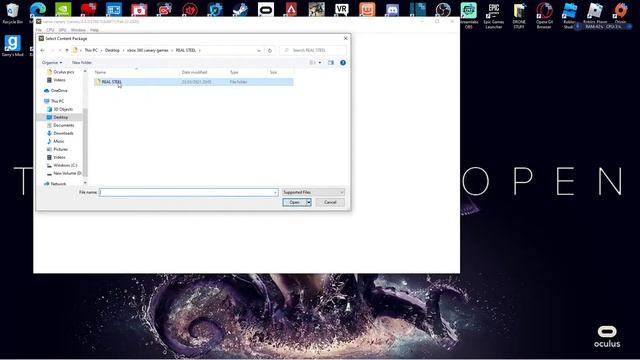
Task: Open the Organize dropdown menu
Action: (52, 62)
